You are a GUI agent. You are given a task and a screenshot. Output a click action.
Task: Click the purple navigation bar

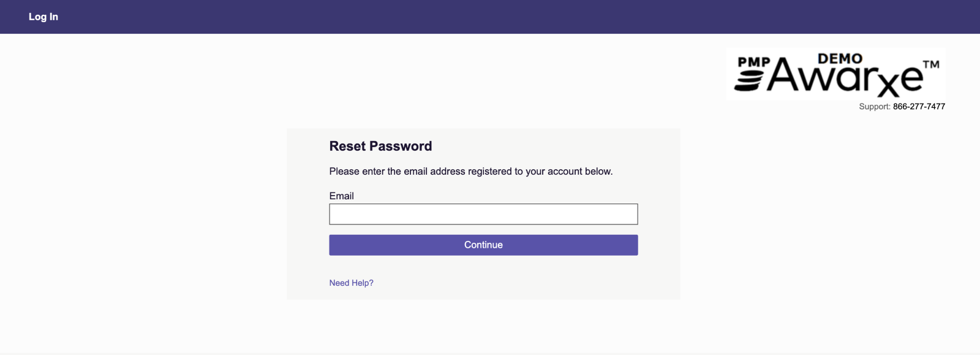pyautogui.click(x=490, y=17)
